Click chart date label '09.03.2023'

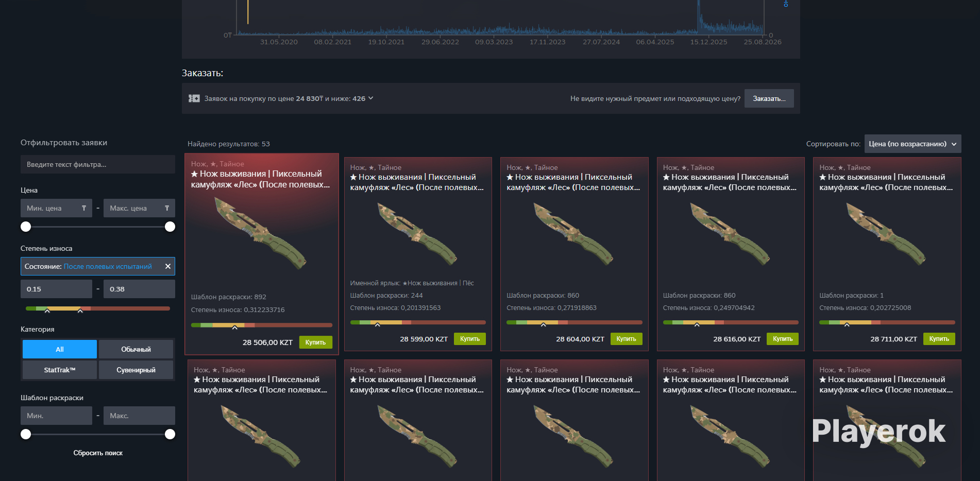tap(494, 42)
